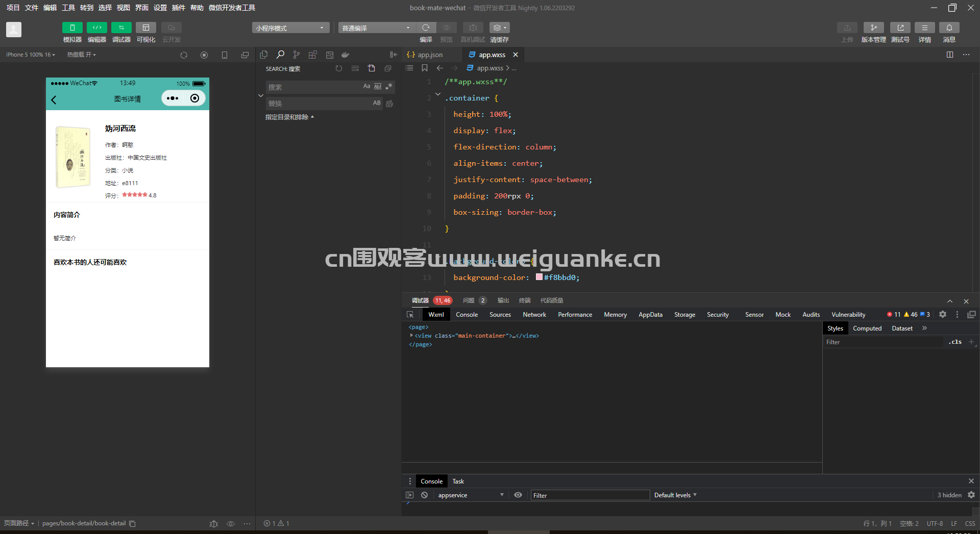Open the iPhone 5 device dropdown
This screenshot has width=980, height=534.
[x=30, y=55]
